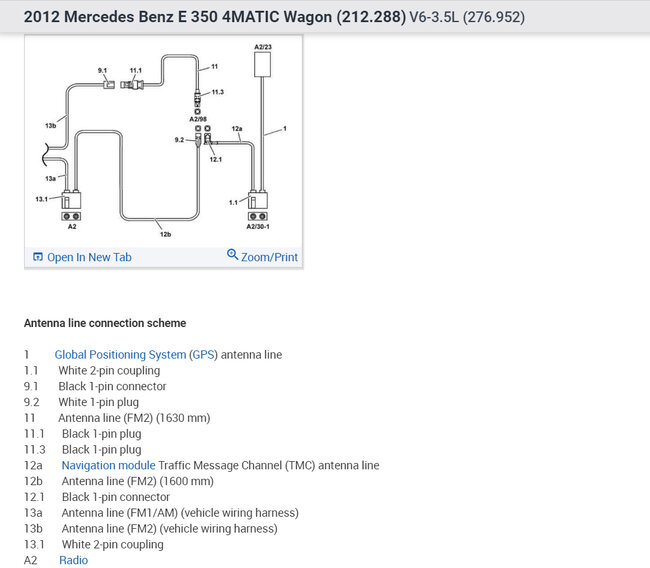650x568 pixels.
Task: Click 'Antenna line (FM2) (1630 mm)' text
Action: (134, 418)
